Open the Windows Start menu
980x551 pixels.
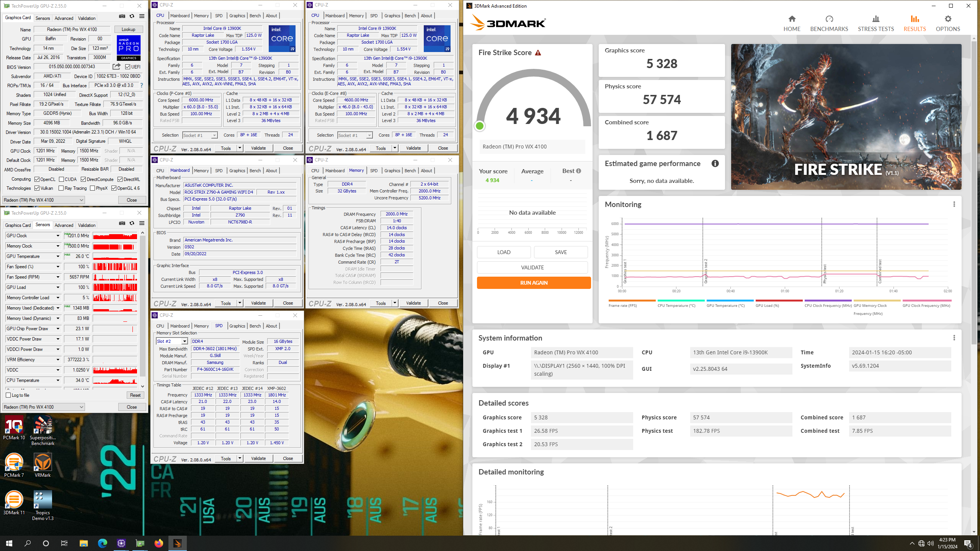(9, 543)
